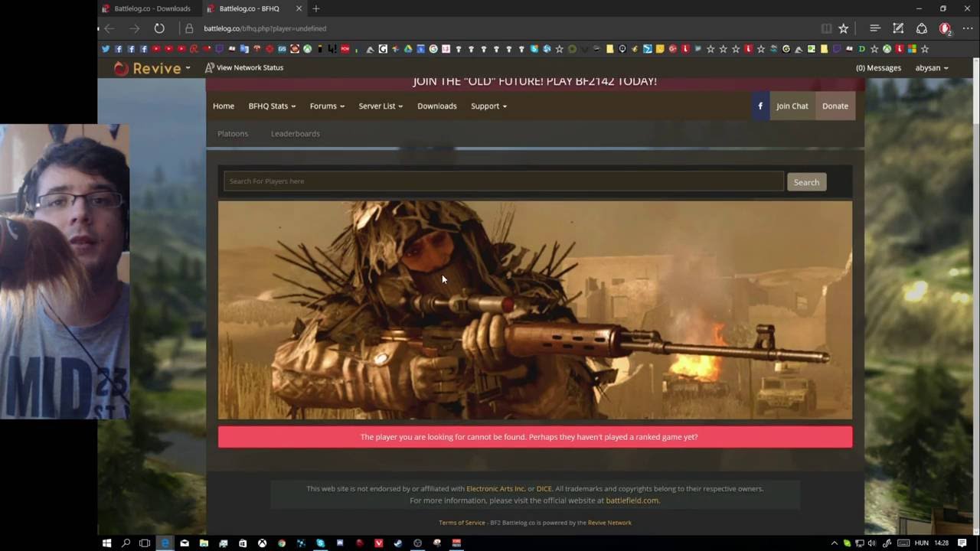Follow the DICE link
The height and width of the screenshot is (551, 980).
[544, 488]
